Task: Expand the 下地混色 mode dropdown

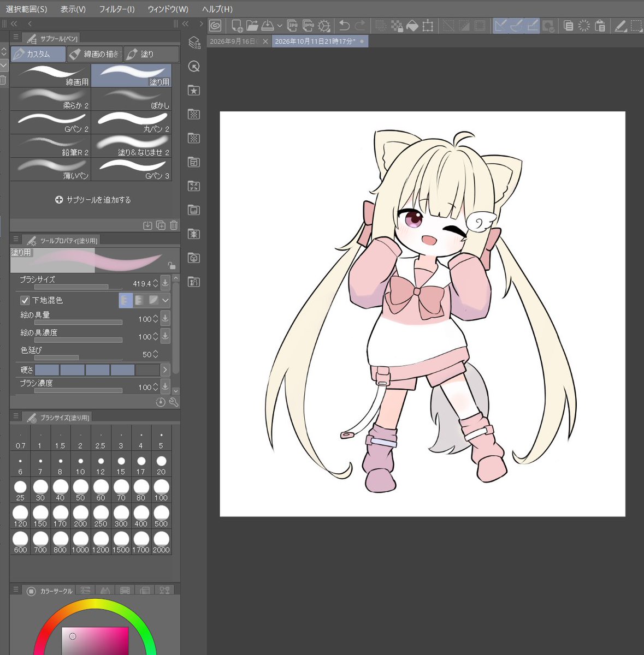Action: pyautogui.click(x=166, y=300)
